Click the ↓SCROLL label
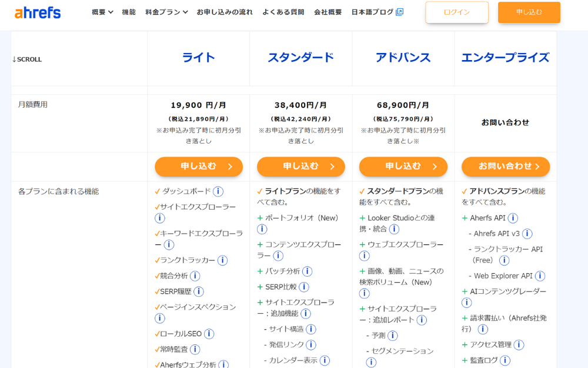Screen dimensions: 588x368 click(x=27, y=59)
